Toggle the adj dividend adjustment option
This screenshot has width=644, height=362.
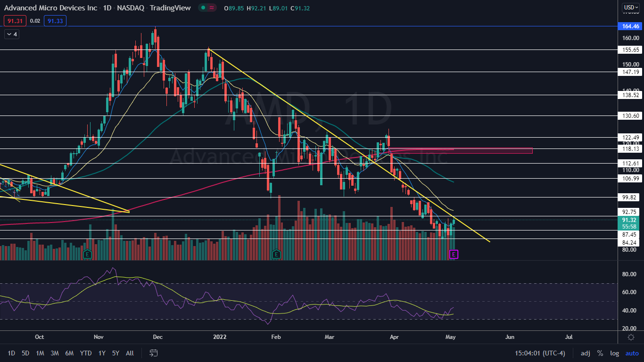(585, 353)
